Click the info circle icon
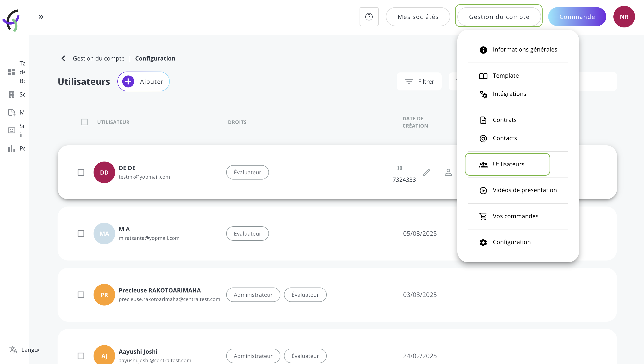Screen dimensions: 644x364 483,50
